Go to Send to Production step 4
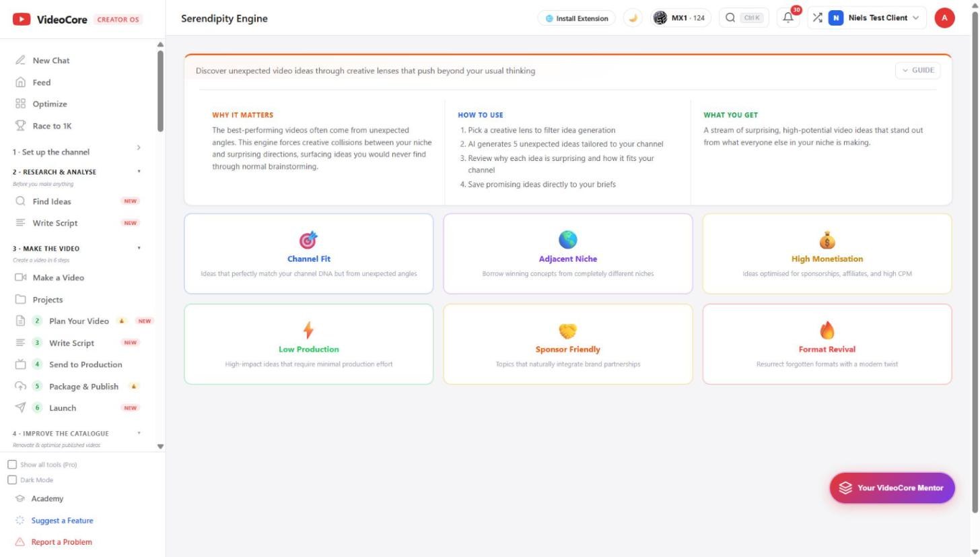 [84, 364]
